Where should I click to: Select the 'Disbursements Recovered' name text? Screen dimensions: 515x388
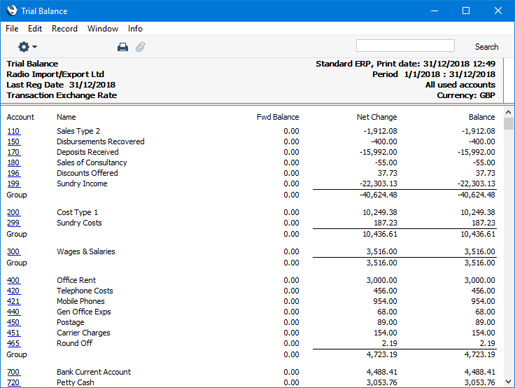pyautogui.click(x=100, y=142)
